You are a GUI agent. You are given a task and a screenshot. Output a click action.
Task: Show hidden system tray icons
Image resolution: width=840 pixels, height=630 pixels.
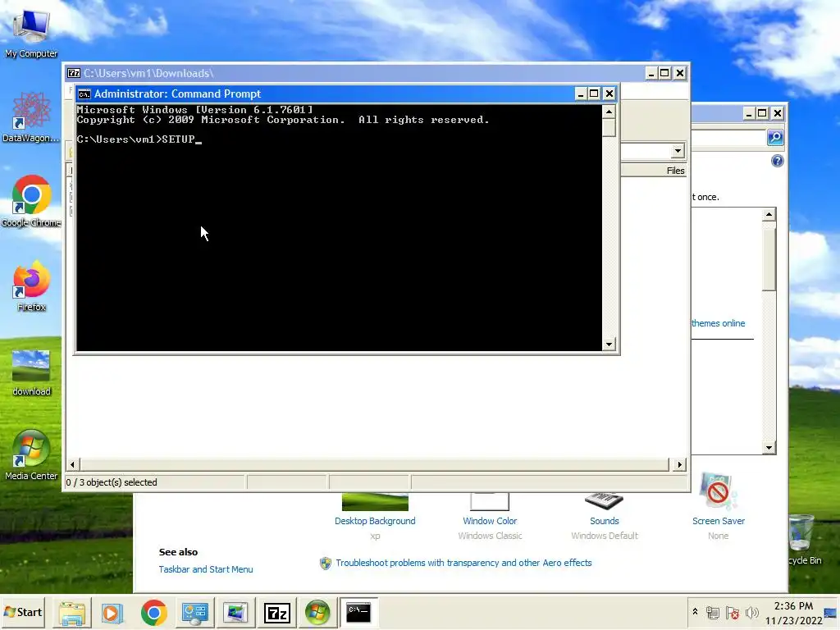coord(695,612)
